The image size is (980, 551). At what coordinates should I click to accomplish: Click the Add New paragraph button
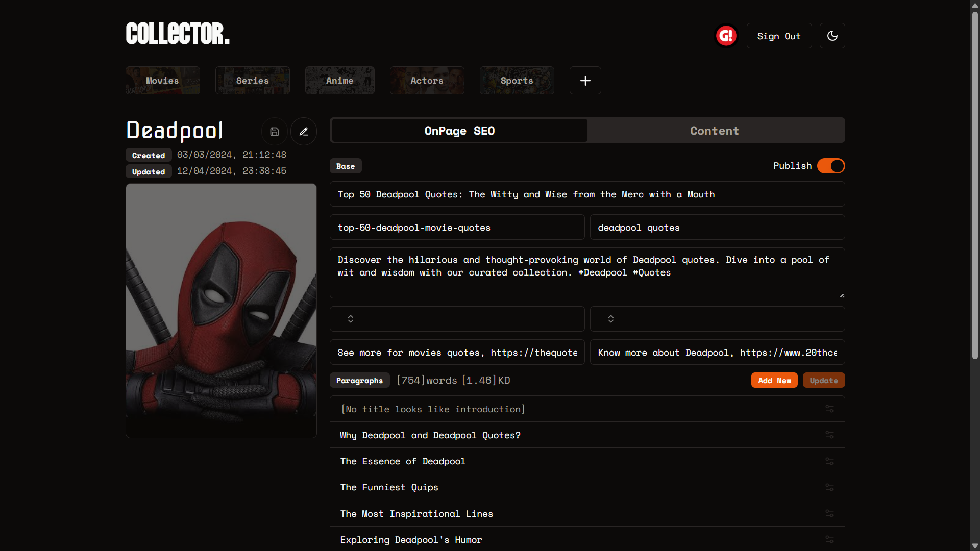(774, 380)
